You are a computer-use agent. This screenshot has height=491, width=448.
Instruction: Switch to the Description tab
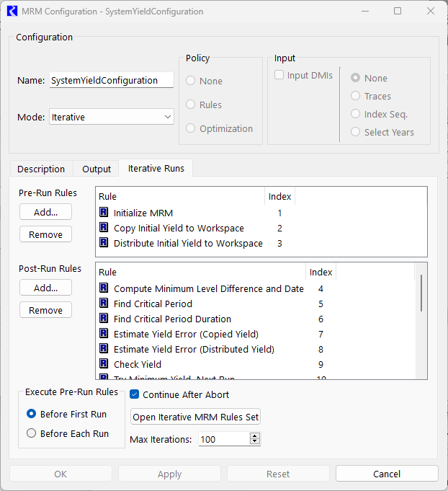click(x=41, y=169)
